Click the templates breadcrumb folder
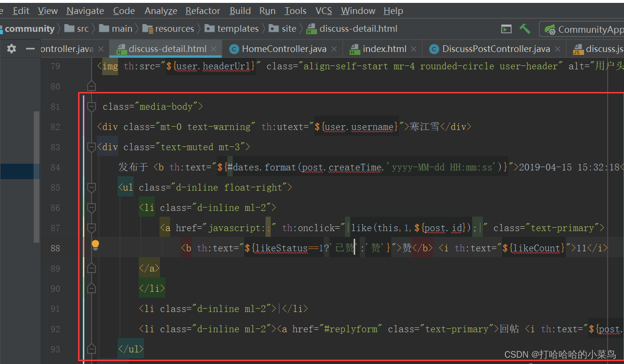The height and width of the screenshot is (364, 624). (x=232, y=29)
